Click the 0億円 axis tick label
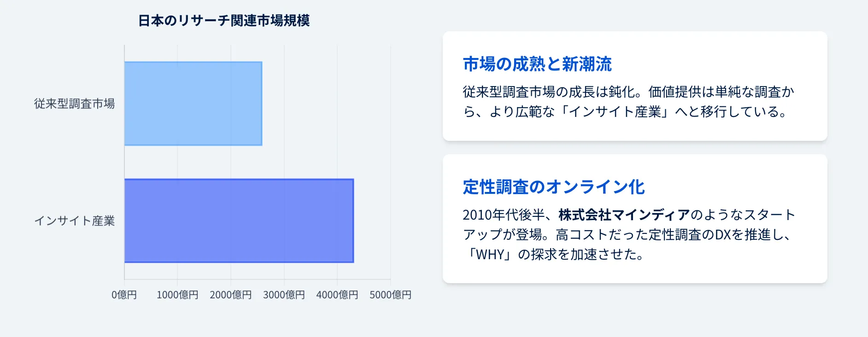 point(124,295)
